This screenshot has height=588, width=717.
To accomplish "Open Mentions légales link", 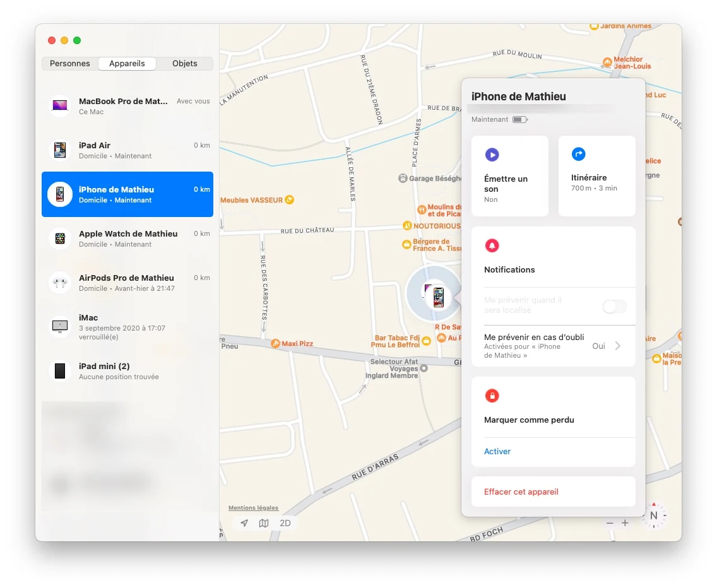I will click(x=253, y=507).
